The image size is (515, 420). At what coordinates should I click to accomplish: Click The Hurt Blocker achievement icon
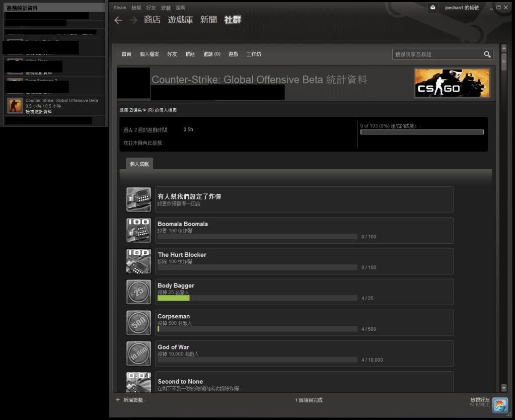[138, 261]
